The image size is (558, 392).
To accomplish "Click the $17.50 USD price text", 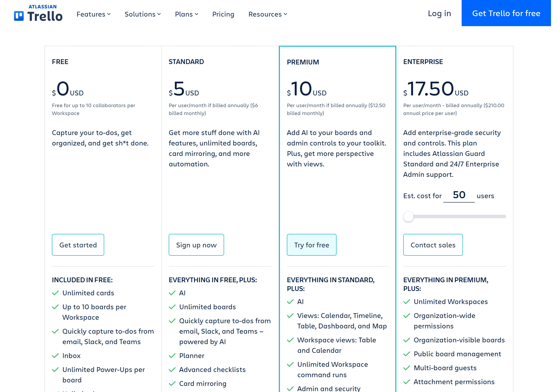I will 436,89.
